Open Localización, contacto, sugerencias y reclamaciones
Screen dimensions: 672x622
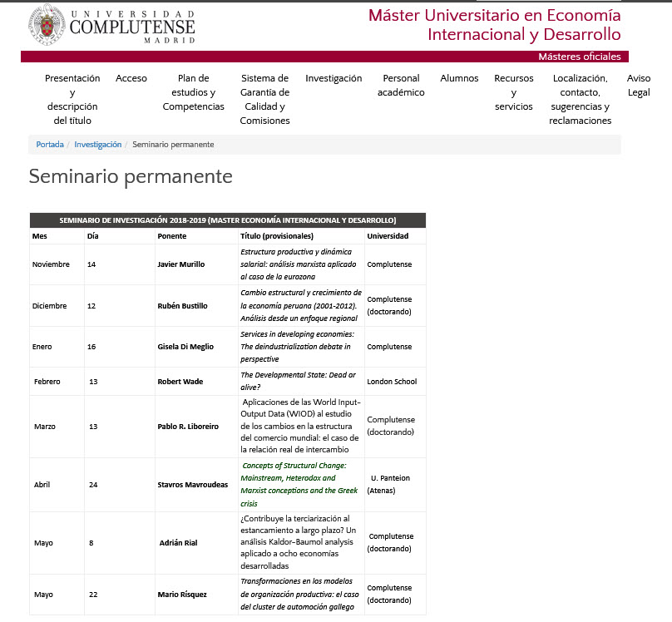(x=580, y=100)
